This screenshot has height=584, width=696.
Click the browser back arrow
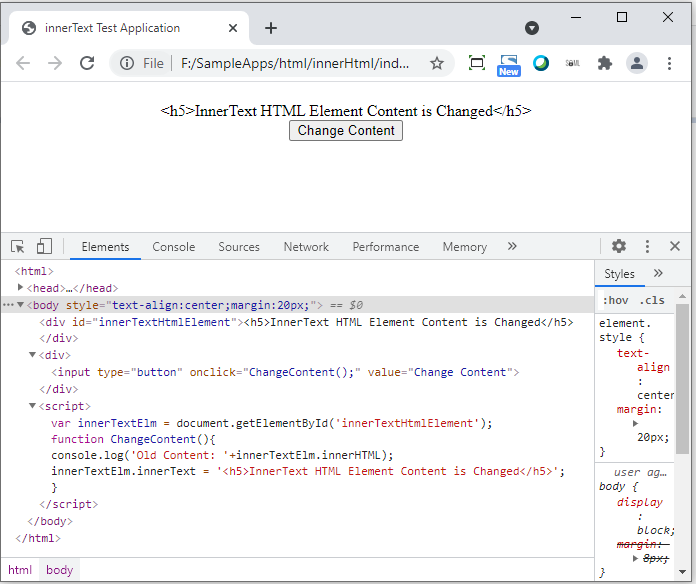coord(23,63)
